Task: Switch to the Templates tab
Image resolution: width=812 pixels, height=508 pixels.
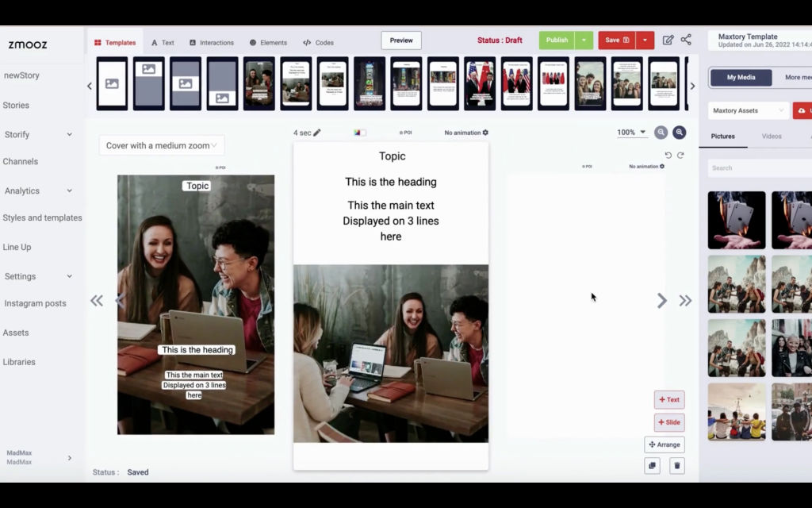Action: [115, 43]
